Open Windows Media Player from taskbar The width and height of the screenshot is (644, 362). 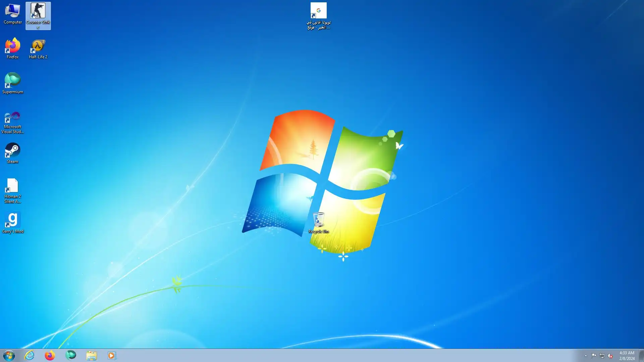[x=112, y=355]
